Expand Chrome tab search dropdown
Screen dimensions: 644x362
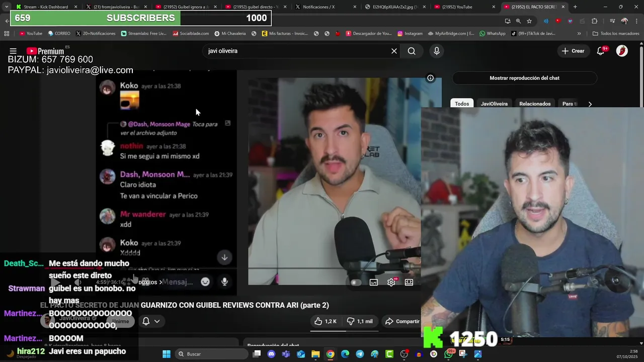tap(6, 7)
